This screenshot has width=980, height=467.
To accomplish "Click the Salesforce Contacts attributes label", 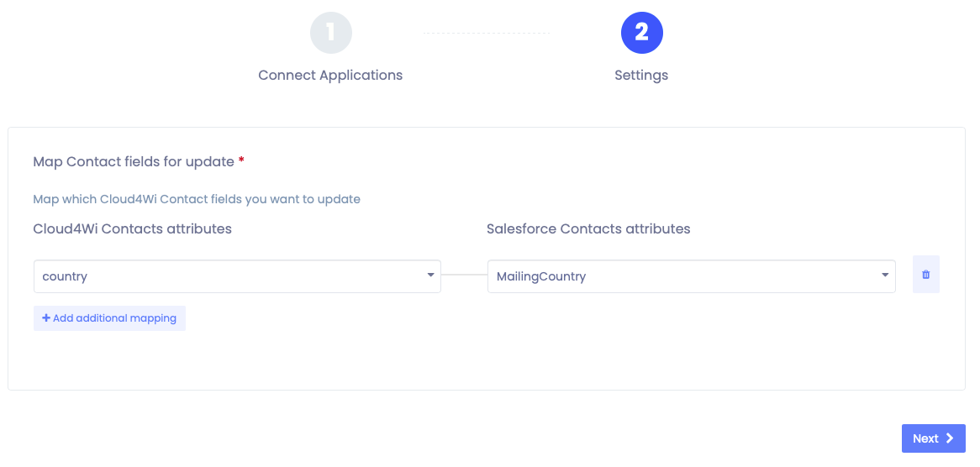I will pyautogui.click(x=588, y=228).
